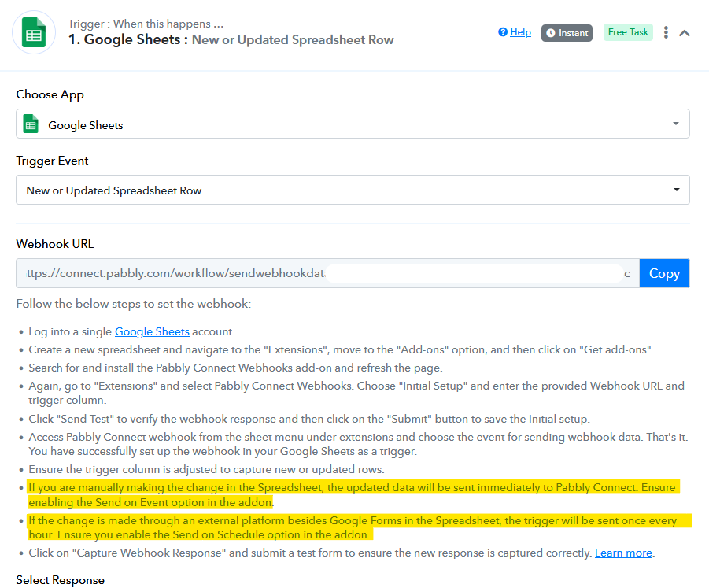Click the highlighted 'Send on Event' instruction
The image size is (709, 588).
tap(353, 494)
